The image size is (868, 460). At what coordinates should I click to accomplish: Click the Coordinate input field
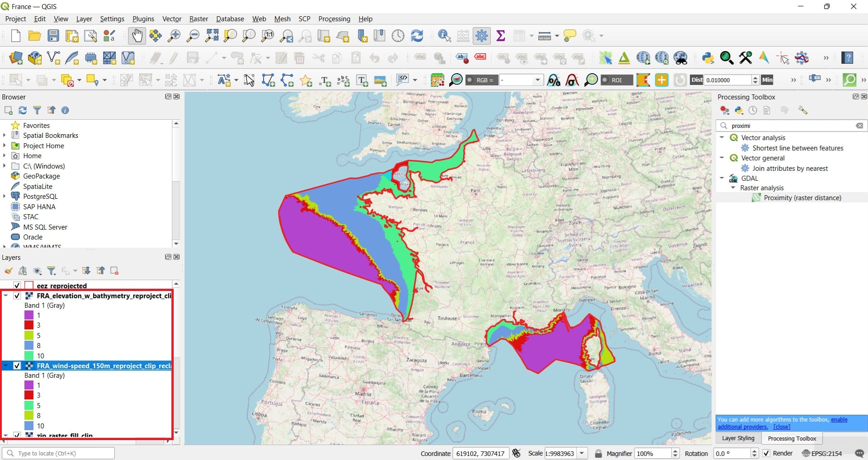click(481, 453)
